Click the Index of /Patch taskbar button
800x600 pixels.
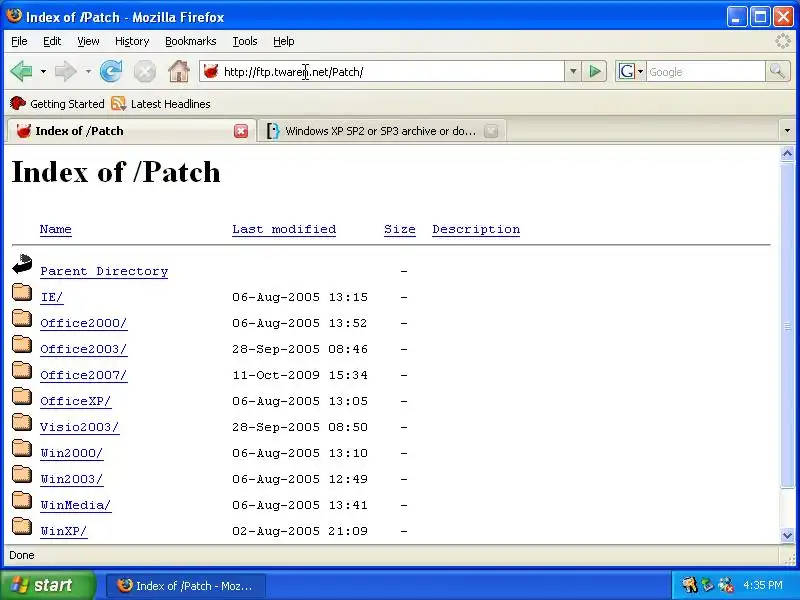pyautogui.click(x=186, y=585)
